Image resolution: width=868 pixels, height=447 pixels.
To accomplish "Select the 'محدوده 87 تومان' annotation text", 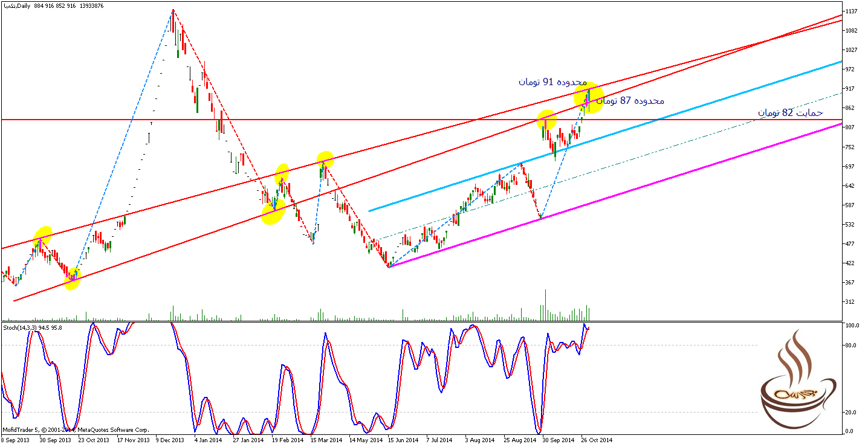I will click(630, 101).
